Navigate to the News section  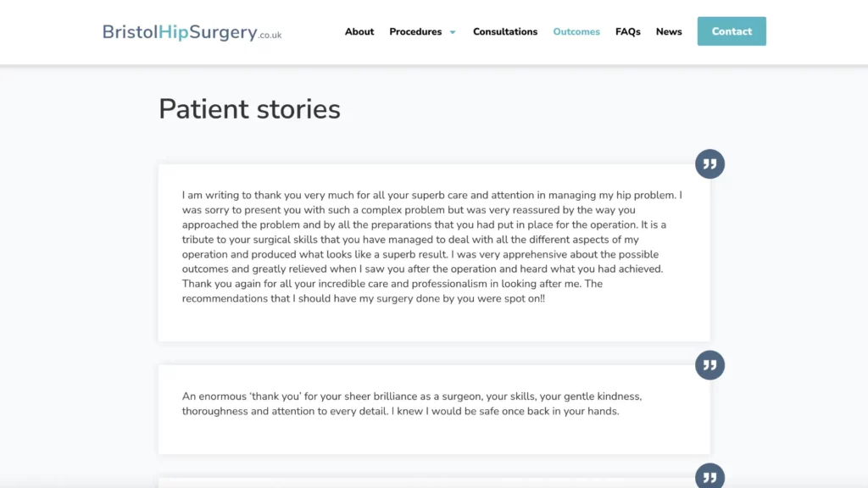669,31
